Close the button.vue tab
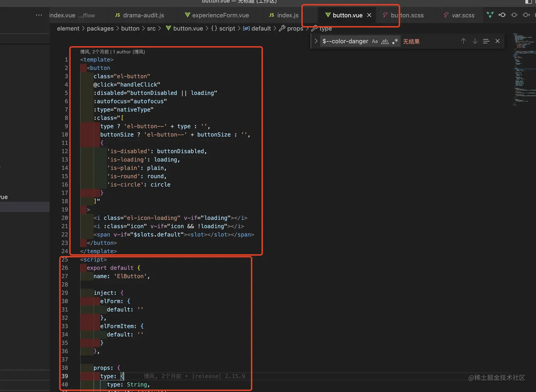The image size is (536, 392). (x=369, y=15)
